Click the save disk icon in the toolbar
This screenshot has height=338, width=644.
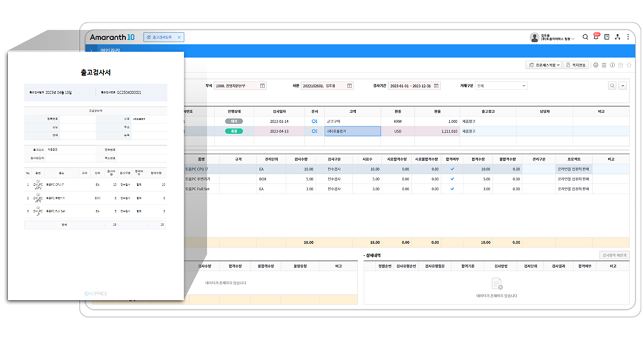(x=620, y=65)
